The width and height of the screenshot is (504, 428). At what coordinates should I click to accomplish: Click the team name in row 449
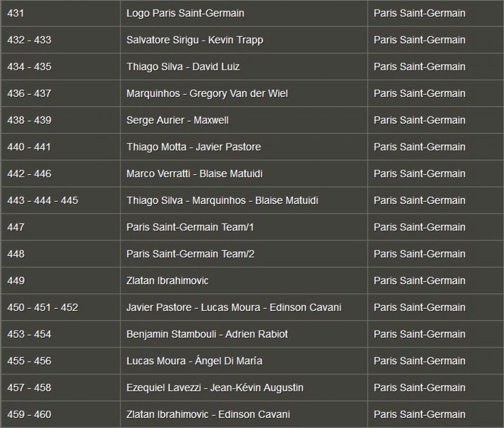[419, 280]
